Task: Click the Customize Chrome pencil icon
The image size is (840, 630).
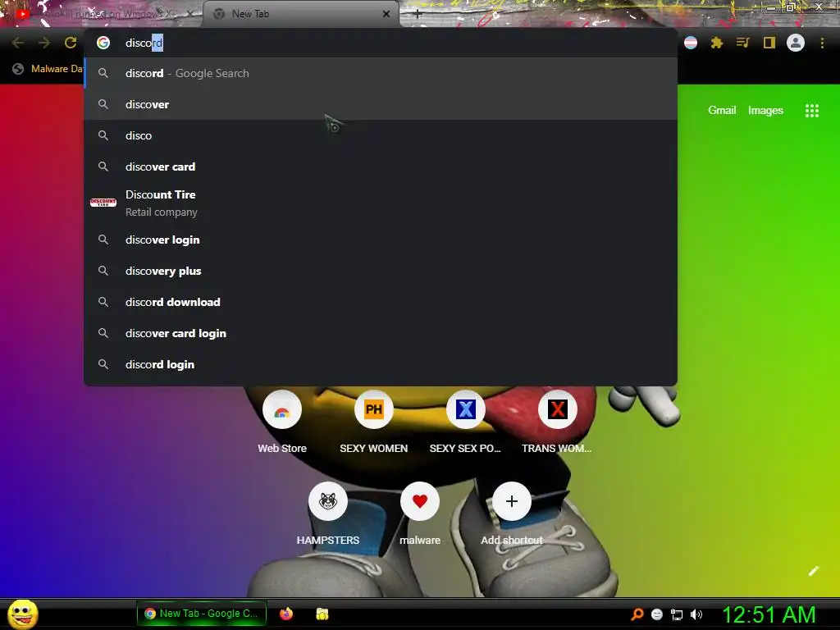Action: (x=813, y=571)
